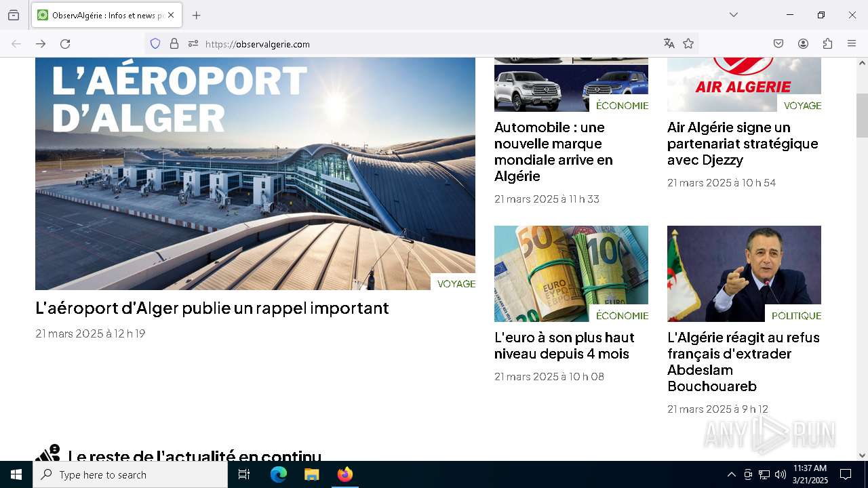The height and width of the screenshot is (488, 868).
Task: Open 'Air Algérie signe un partenariat stratégique' article
Action: click(743, 144)
